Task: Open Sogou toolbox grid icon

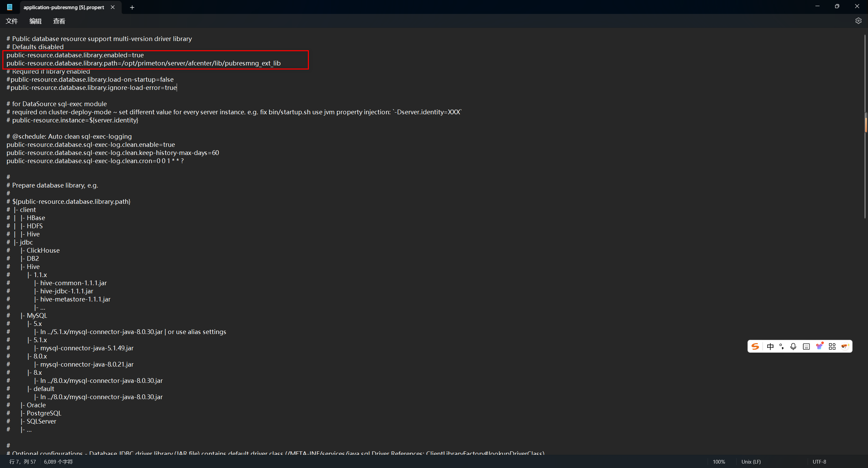Action: [832, 346]
